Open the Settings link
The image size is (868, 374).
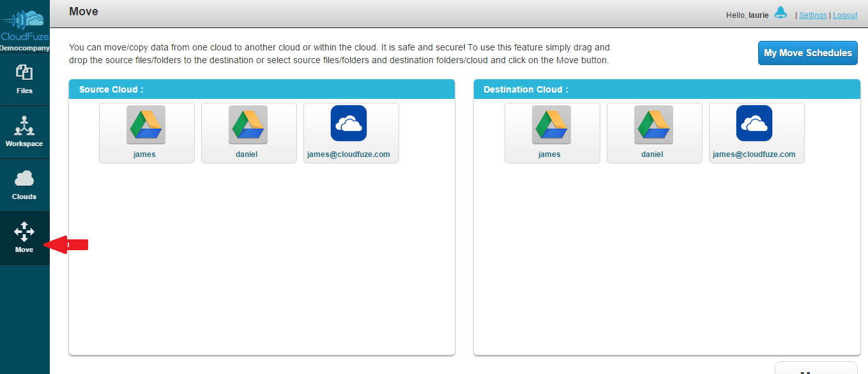[x=813, y=15]
